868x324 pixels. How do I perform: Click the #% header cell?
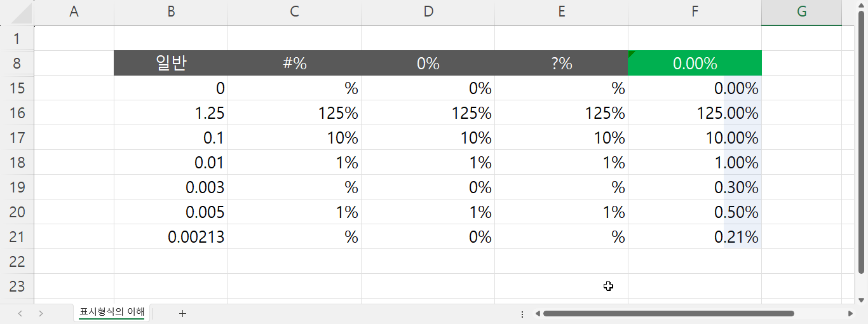(294, 63)
